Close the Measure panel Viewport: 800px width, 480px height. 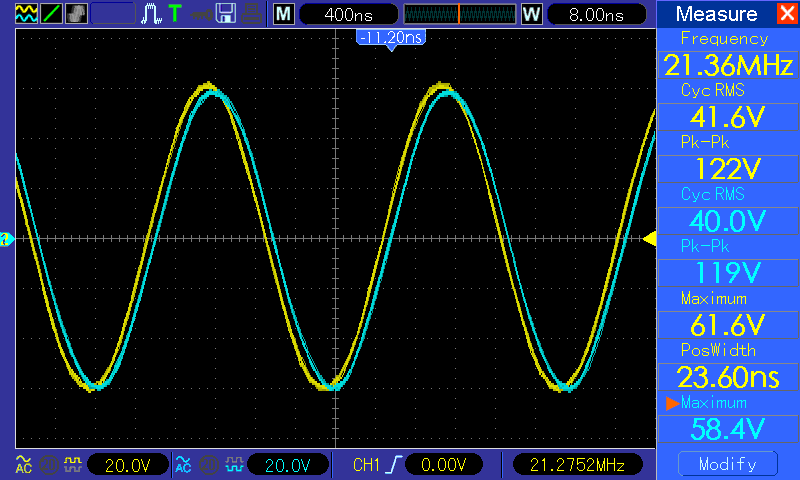click(x=786, y=14)
